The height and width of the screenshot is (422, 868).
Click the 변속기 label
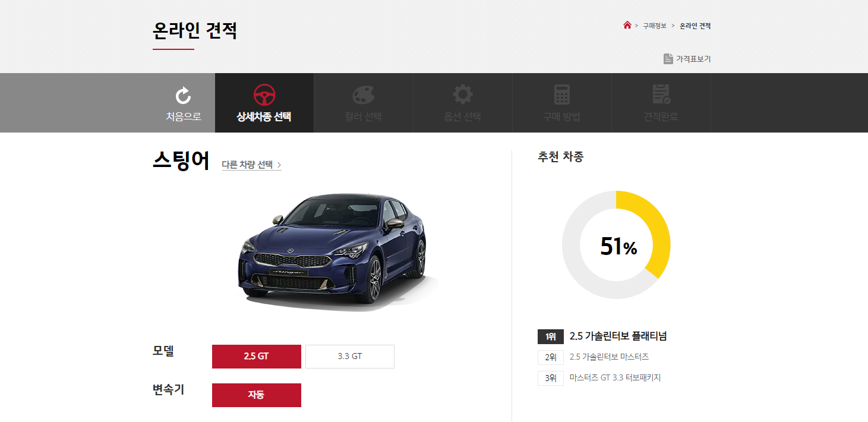click(169, 389)
